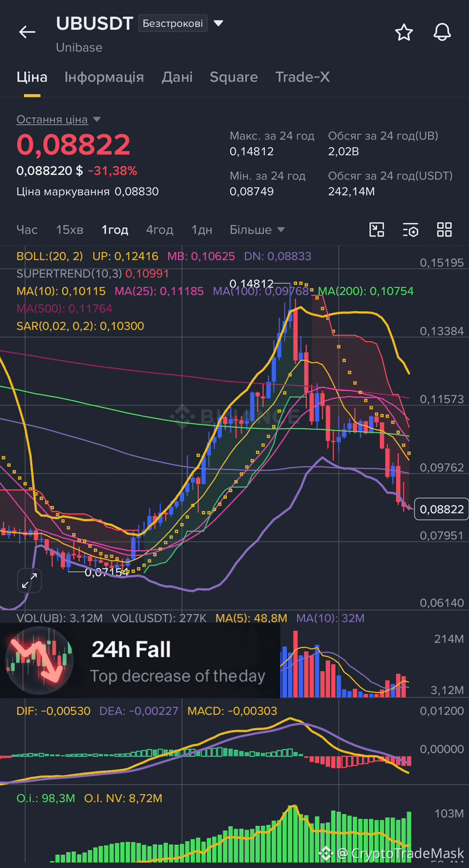Expand the Остання ціна price type dropdown
This screenshot has width=469, height=868.
pos(96,120)
